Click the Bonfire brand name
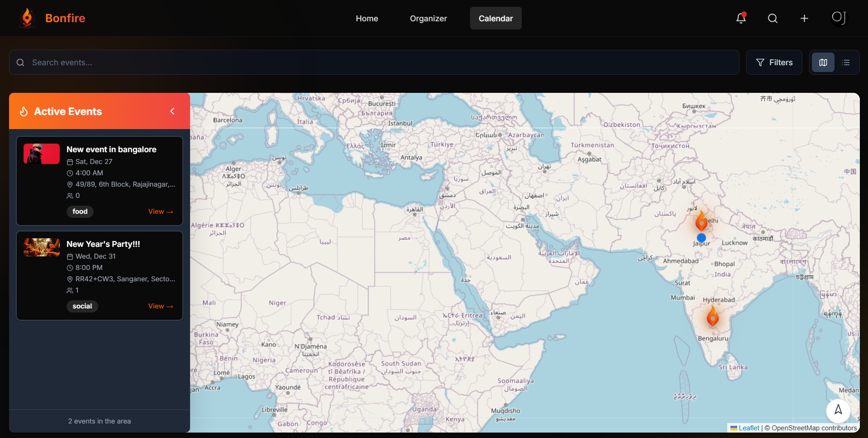 point(65,18)
